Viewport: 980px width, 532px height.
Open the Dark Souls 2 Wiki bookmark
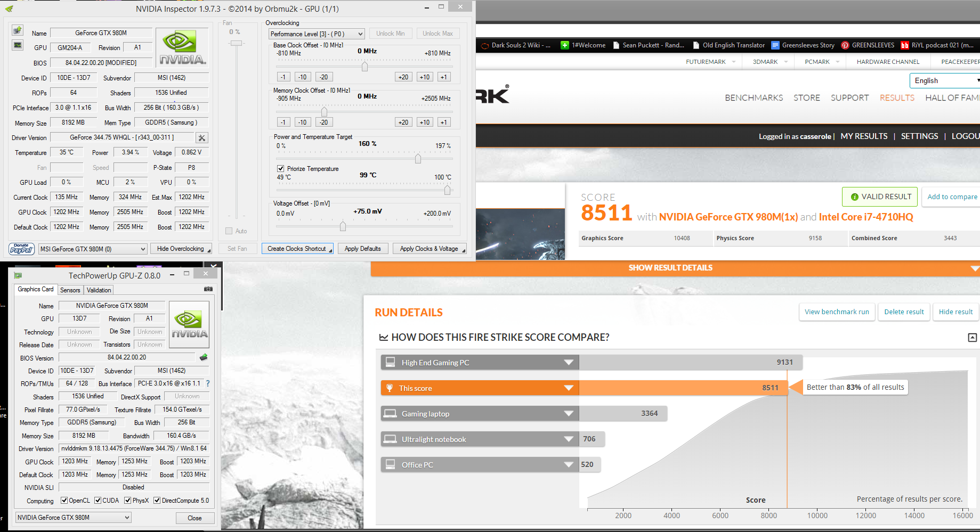515,45
